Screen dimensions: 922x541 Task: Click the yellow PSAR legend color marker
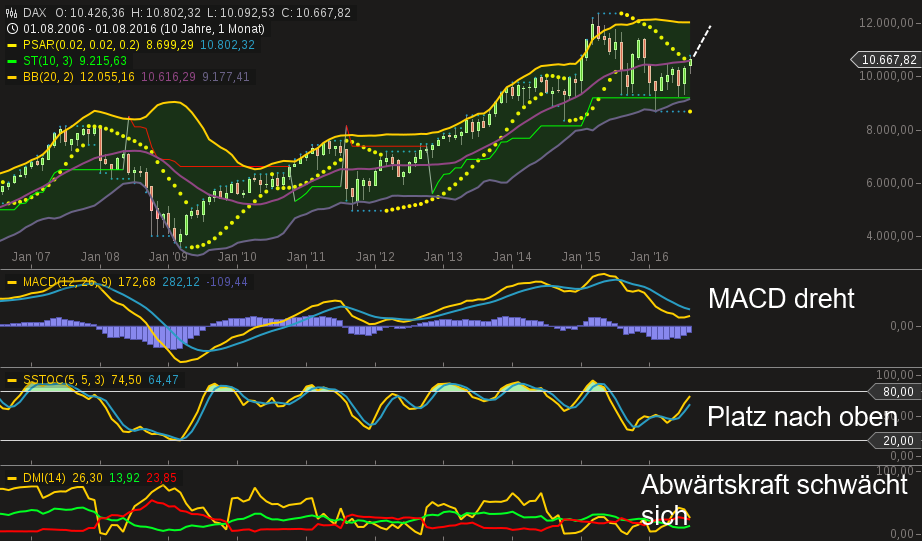click(x=12, y=45)
